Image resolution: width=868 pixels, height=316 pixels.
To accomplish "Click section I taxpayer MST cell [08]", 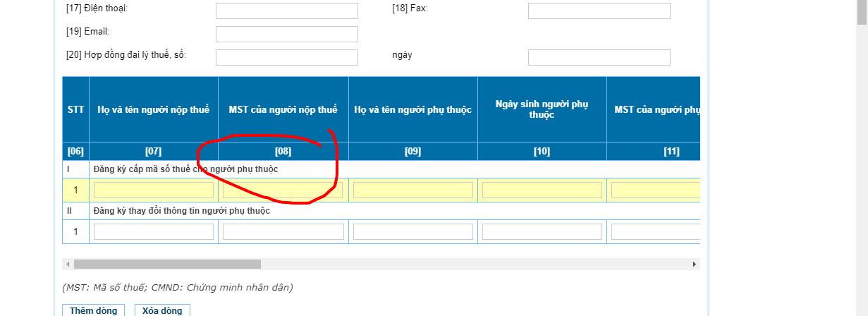I will point(283,190).
